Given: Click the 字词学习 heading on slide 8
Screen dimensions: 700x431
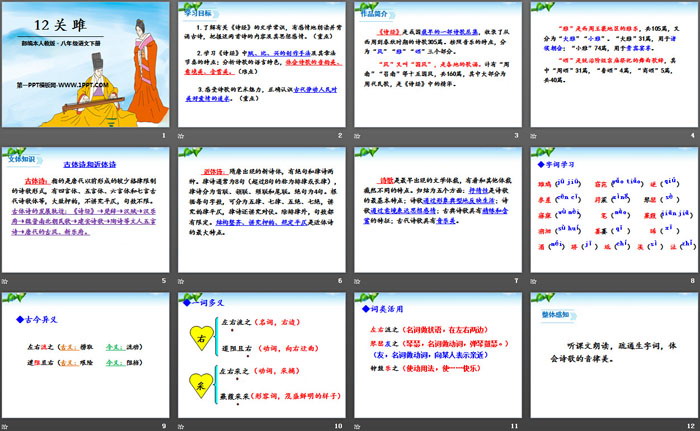Looking at the screenshot, I should click(x=556, y=164).
